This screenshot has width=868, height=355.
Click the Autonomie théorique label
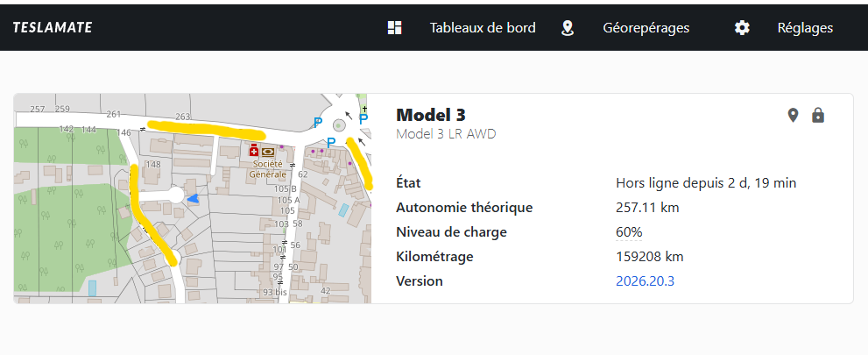[464, 208]
